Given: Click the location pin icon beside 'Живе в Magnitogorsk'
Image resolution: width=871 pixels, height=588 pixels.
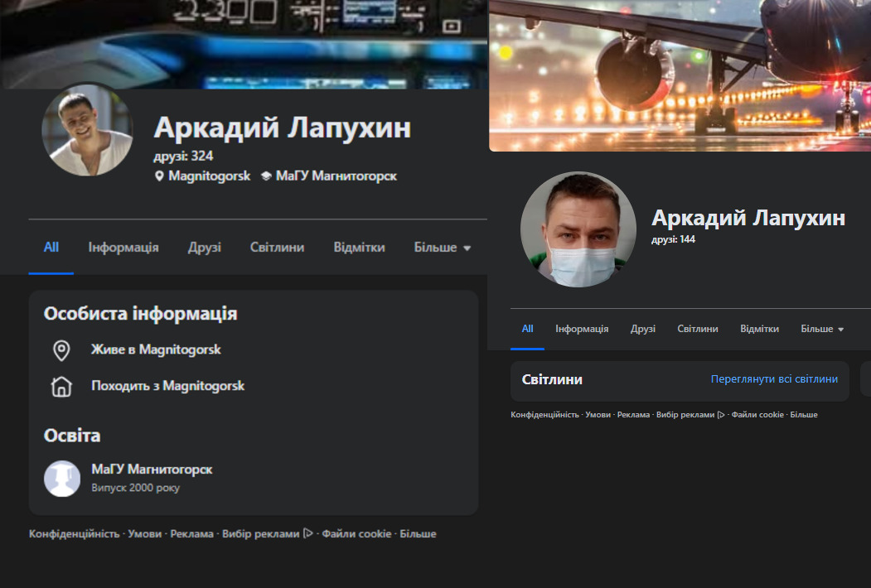Looking at the screenshot, I should coord(61,350).
